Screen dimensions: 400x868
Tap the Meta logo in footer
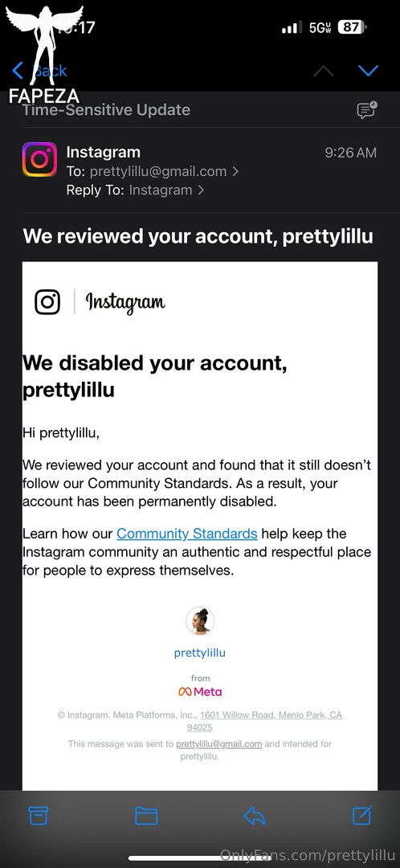coord(200,691)
